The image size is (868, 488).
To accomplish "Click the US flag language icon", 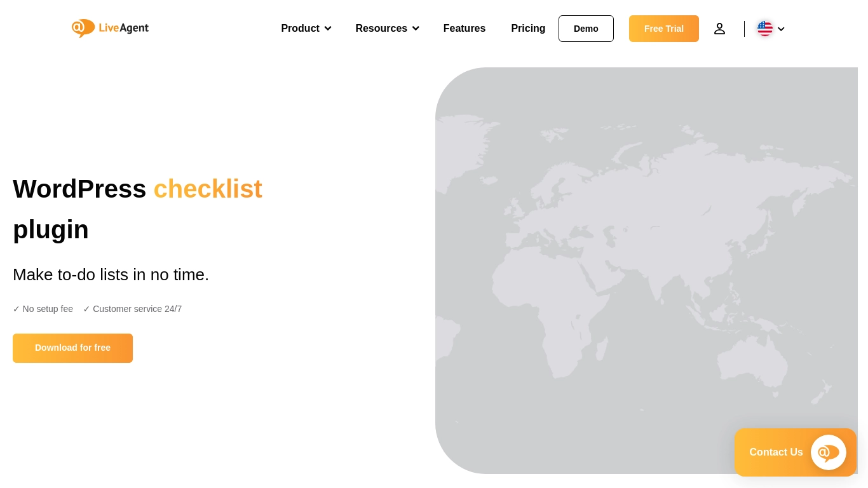I will (765, 29).
